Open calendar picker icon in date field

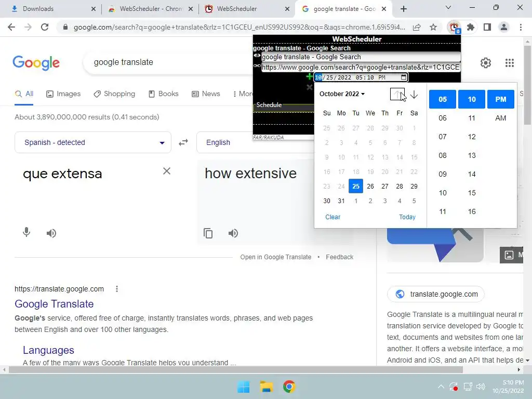[x=403, y=77]
